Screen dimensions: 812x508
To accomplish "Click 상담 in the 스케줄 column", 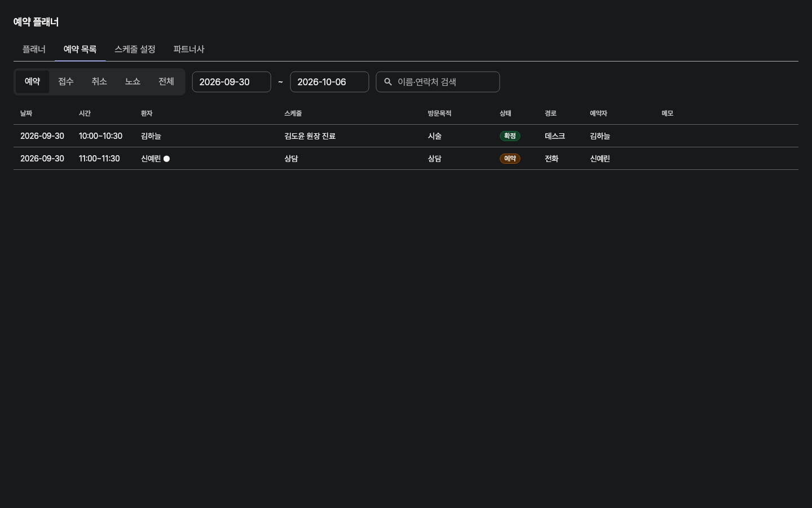I will (291, 159).
